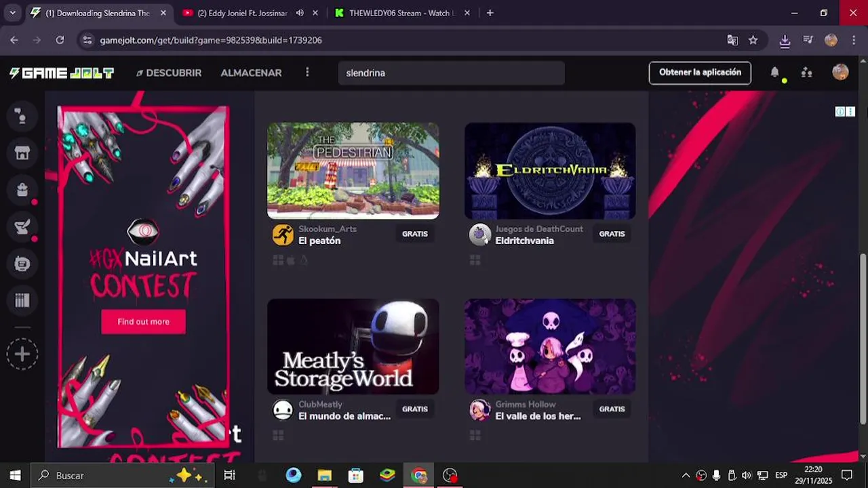Open Game Jolt notifications bell

[x=774, y=73]
